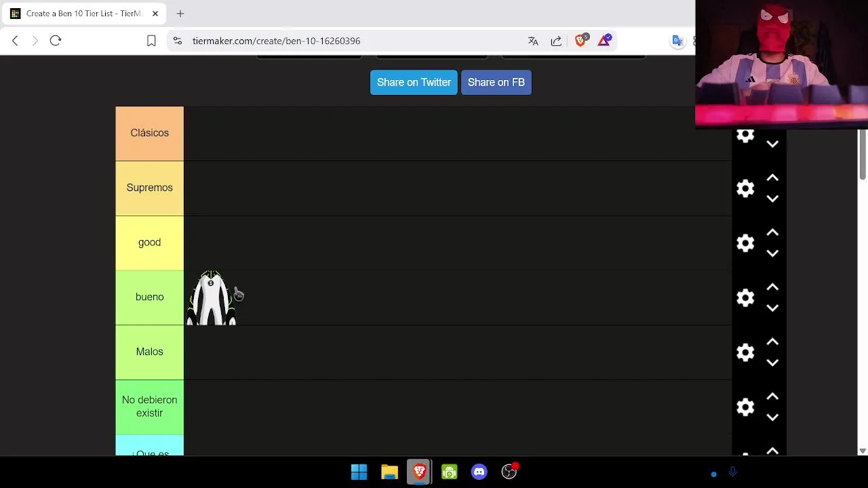Move Supremos tier down with arrow
This screenshot has height=488, width=868.
tap(772, 199)
